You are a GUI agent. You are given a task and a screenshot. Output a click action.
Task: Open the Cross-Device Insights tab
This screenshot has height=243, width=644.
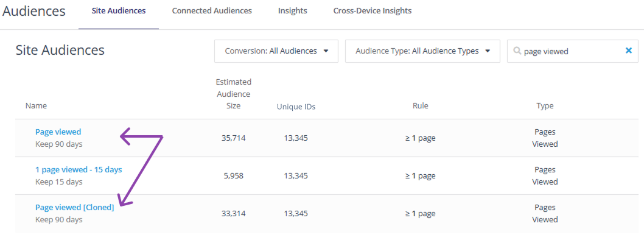pyautogui.click(x=373, y=11)
